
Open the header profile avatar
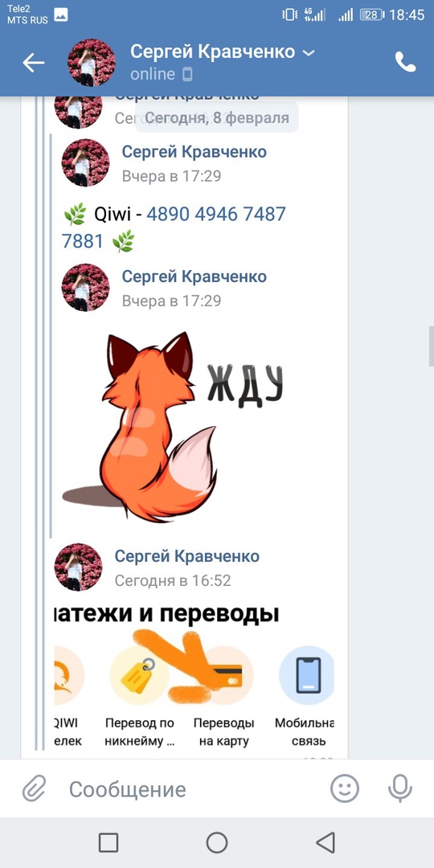92,63
